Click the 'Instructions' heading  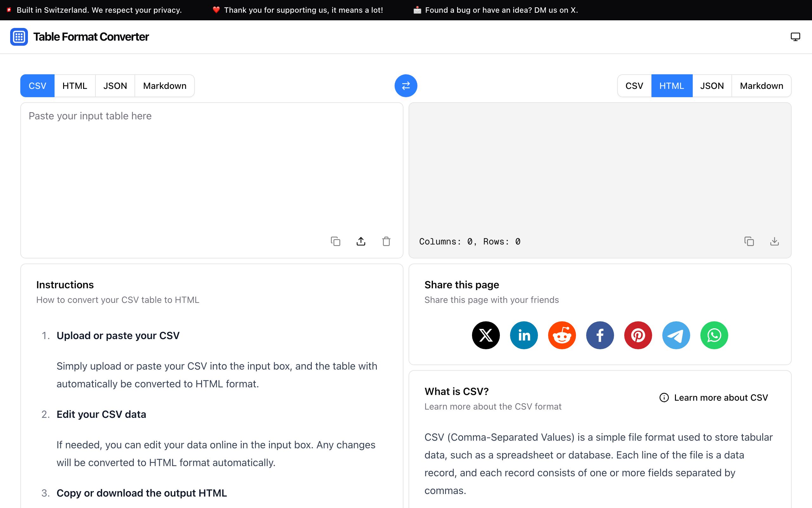click(65, 284)
